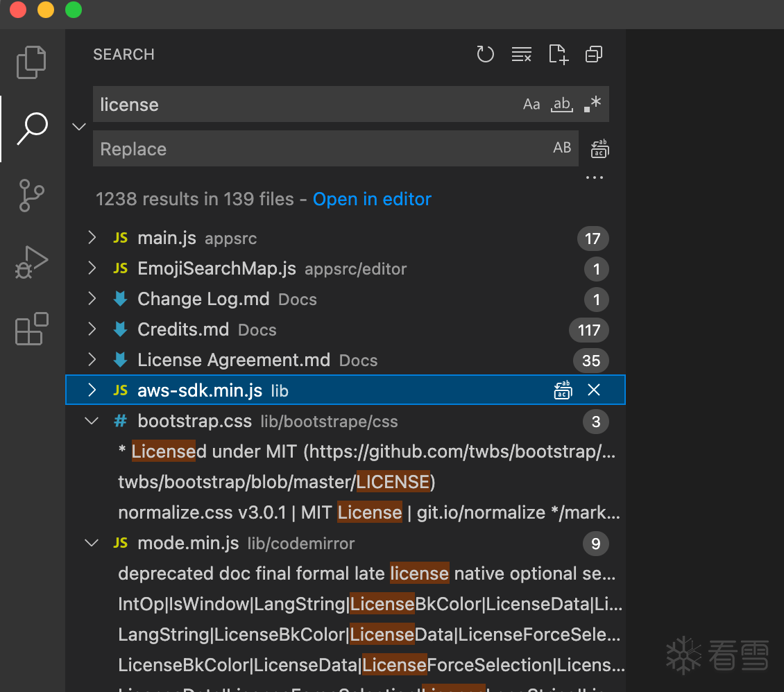The width and height of the screenshot is (784, 692).
Task: Toggle search details ellipsis button
Action: coord(594,178)
